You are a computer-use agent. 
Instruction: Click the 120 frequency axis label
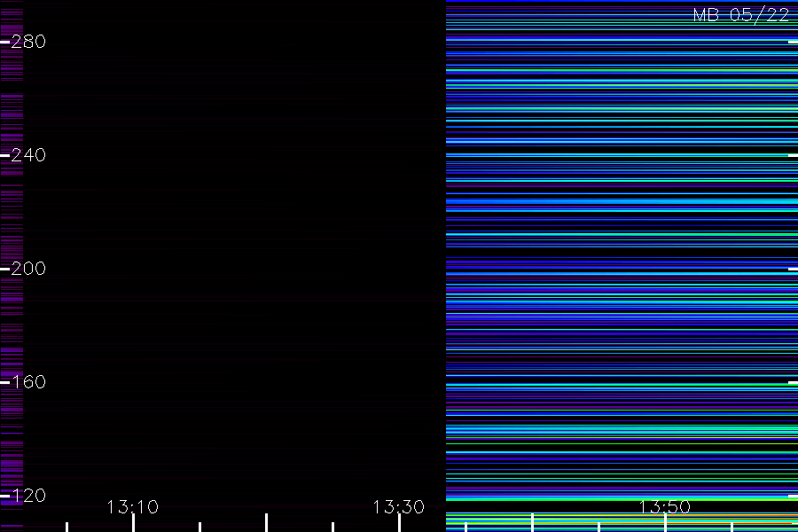point(28,496)
